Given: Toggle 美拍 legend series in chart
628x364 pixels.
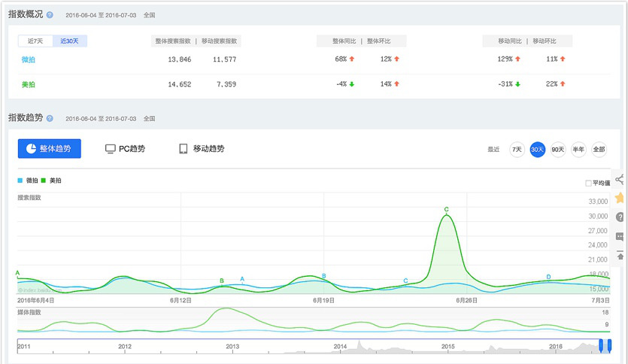Looking at the screenshot, I should coord(51,180).
